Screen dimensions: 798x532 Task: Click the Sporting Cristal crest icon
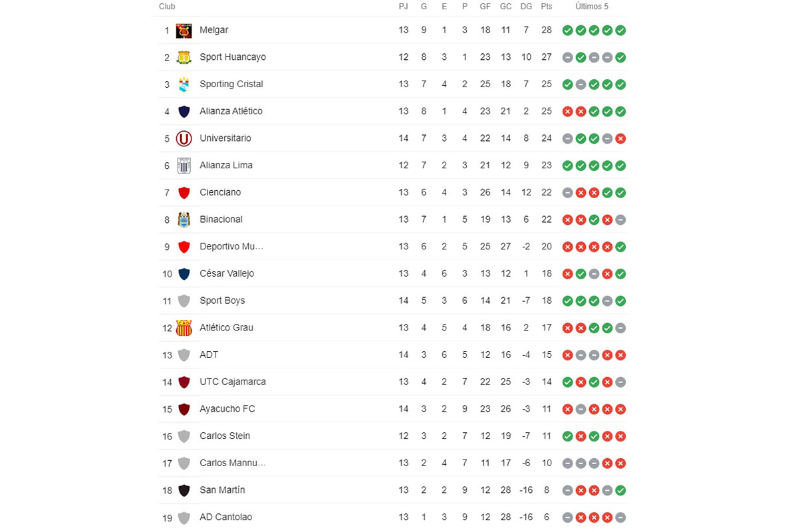(x=184, y=84)
